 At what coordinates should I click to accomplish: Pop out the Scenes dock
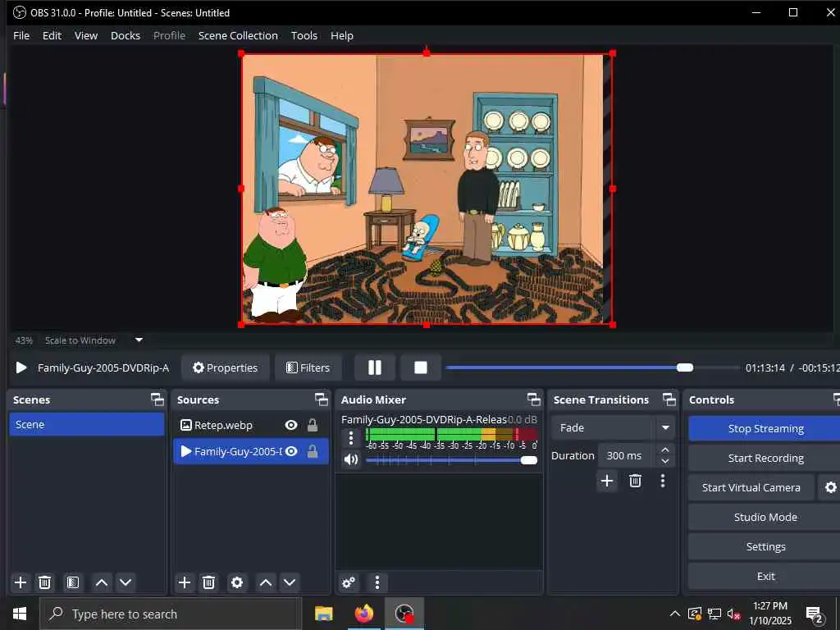point(157,399)
